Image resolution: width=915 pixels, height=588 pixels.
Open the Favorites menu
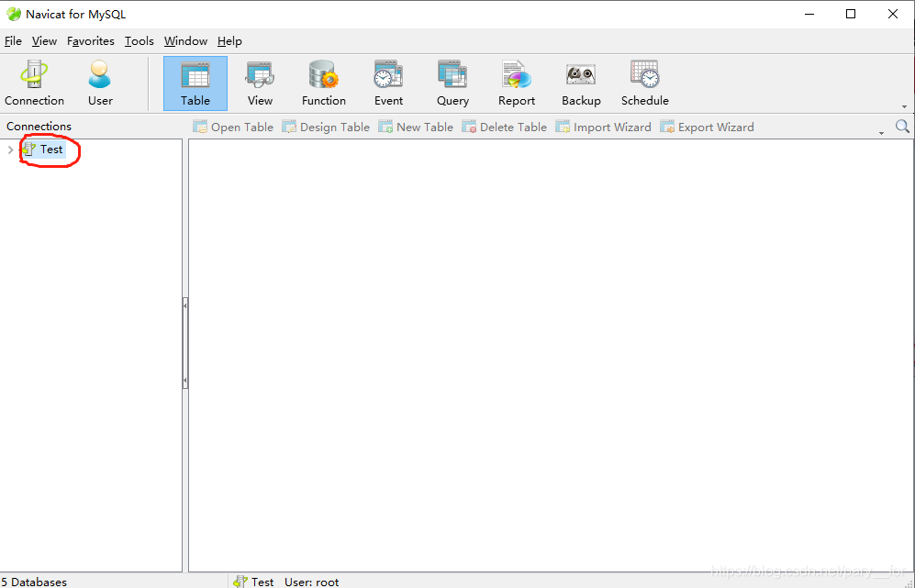coord(91,41)
